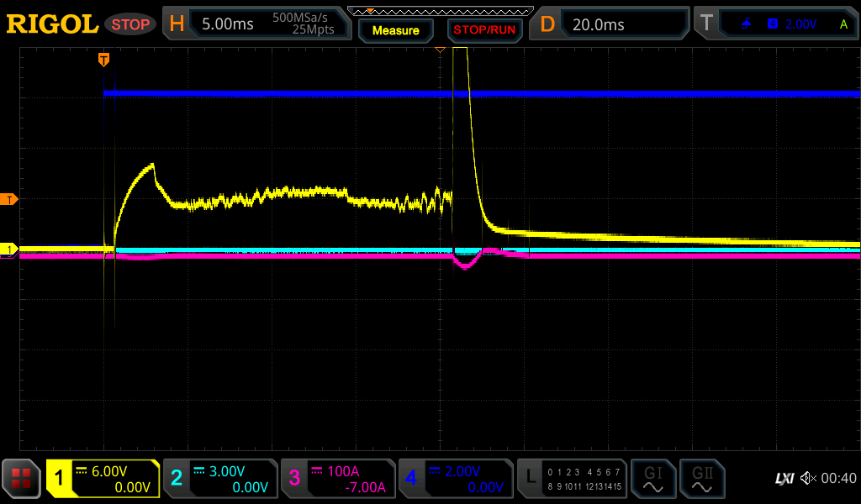Viewport: 861px width, 504px height.
Task: Open the GI waveform generator
Action: (652, 479)
